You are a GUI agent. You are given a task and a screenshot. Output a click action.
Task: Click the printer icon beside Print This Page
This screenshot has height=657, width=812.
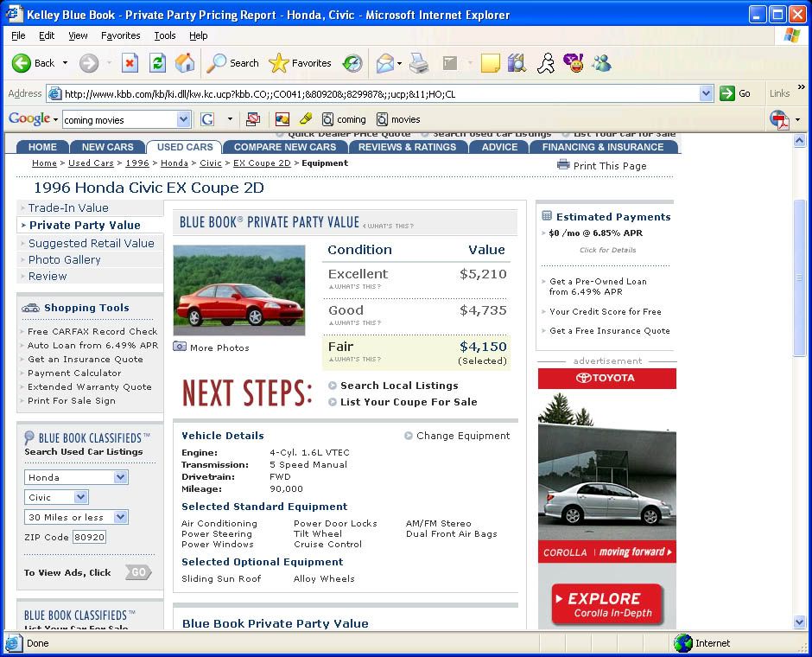pyautogui.click(x=563, y=165)
